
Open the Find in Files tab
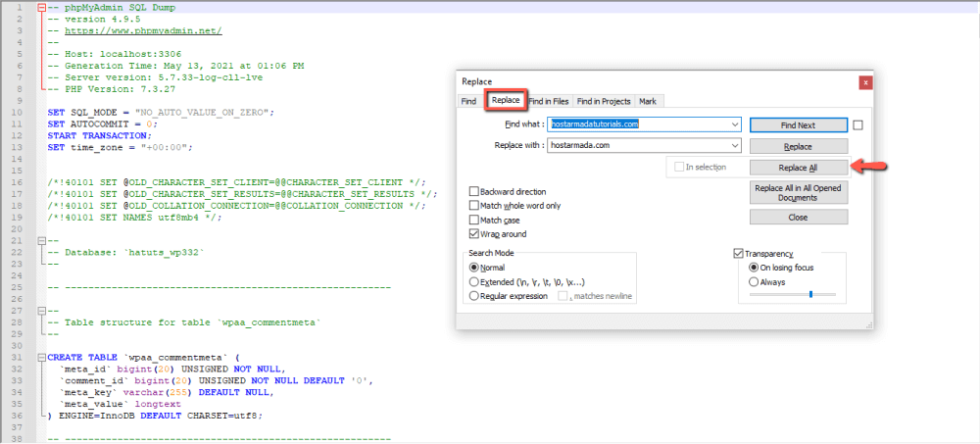click(549, 101)
